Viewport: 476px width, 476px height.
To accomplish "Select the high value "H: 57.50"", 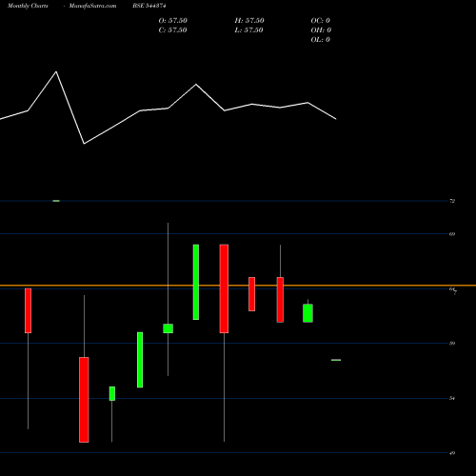I will pos(249,20).
